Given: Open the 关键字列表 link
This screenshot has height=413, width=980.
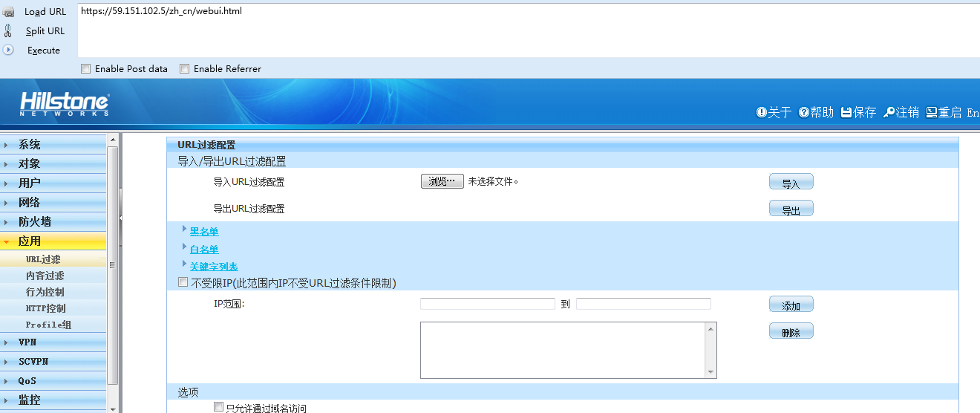Looking at the screenshot, I should (214, 267).
